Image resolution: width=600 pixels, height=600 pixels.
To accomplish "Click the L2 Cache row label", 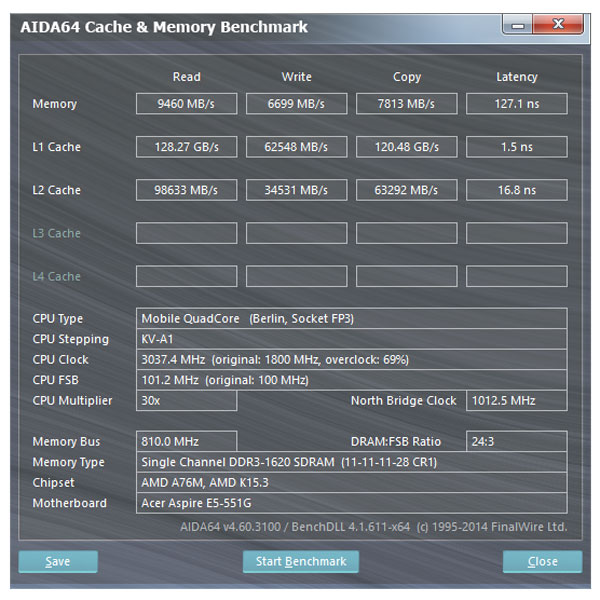I will [x=56, y=190].
